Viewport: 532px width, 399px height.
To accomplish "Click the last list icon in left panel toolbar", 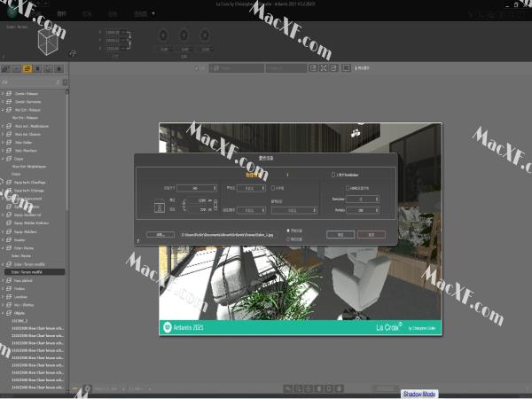I will (59, 69).
